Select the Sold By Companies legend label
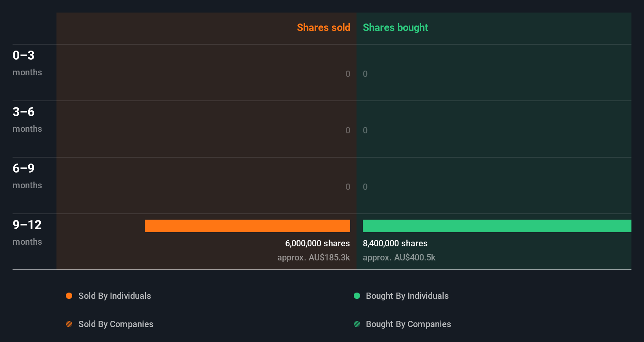 point(116,324)
